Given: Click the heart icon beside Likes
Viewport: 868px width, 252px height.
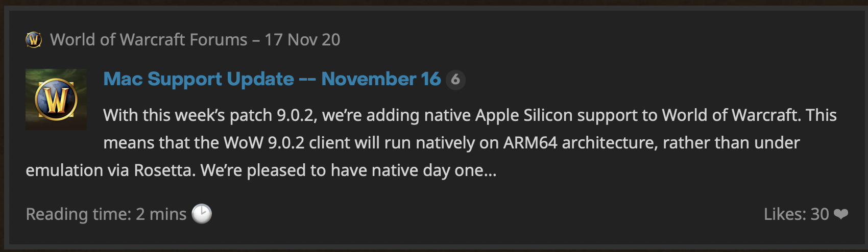Looking at the screenshot, I should tap(841, 214).
